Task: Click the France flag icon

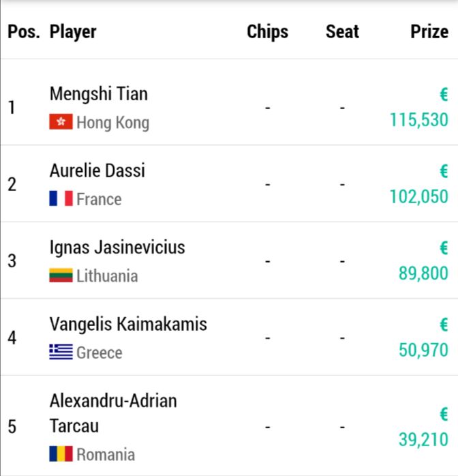Action: 61,198
